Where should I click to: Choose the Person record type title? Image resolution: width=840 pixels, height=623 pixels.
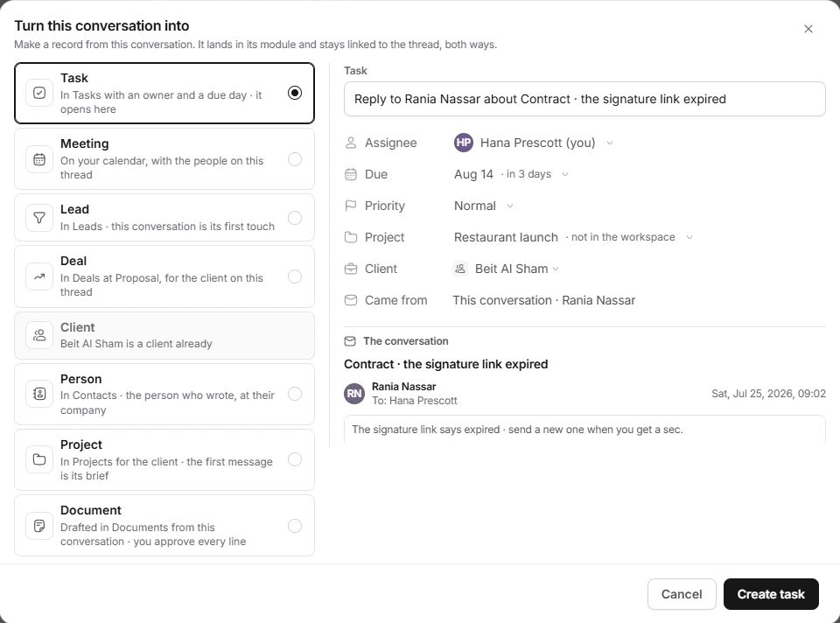(x=80, y=379)
